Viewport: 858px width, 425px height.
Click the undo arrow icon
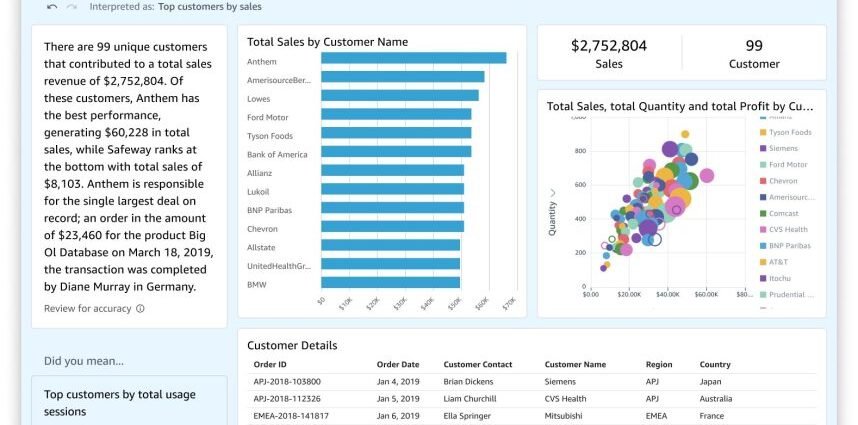53,7
